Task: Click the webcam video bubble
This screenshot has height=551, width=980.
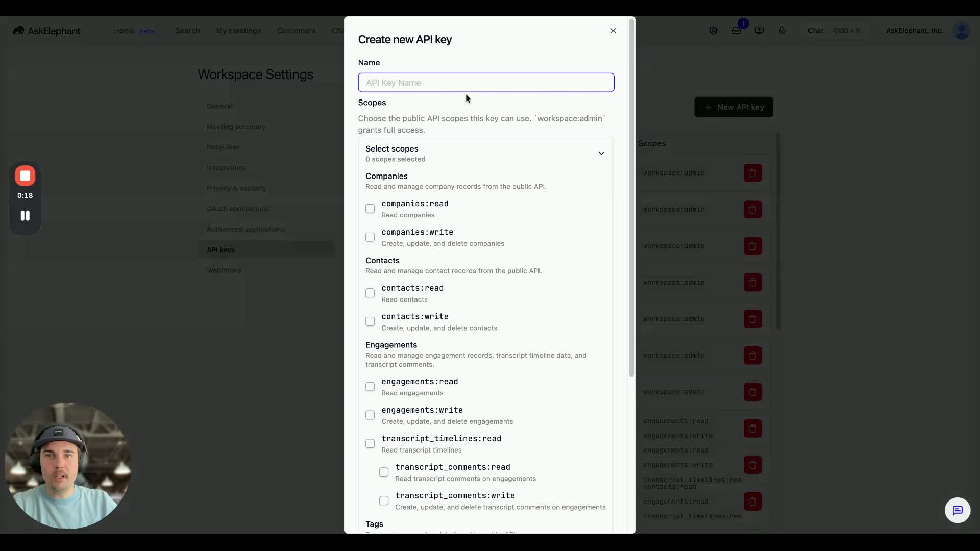Action: pyautogui.click(x=68, y=465)
